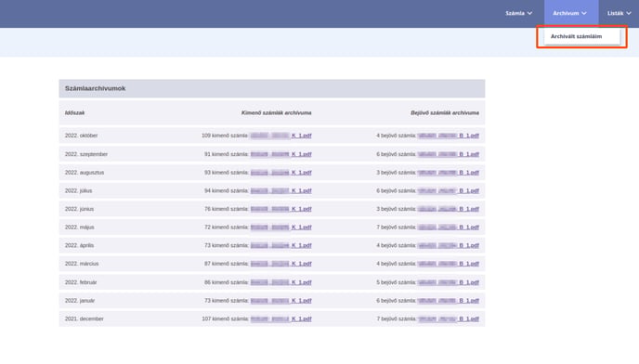The width and height of the screenshot is (639, 364).
Task: View outgoing invoices PDF for 2022. január
Action: (280, 301)
